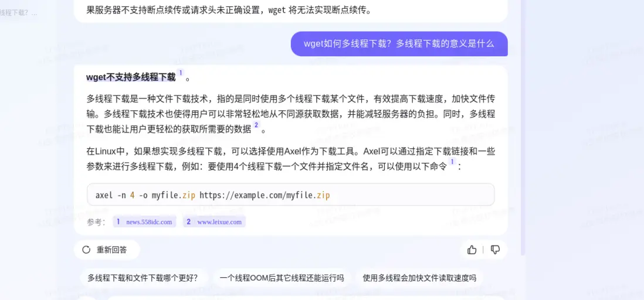Click the thumbs-up icon on the answer
Viewport: 644px width, 300px height.
pos(472,250)
